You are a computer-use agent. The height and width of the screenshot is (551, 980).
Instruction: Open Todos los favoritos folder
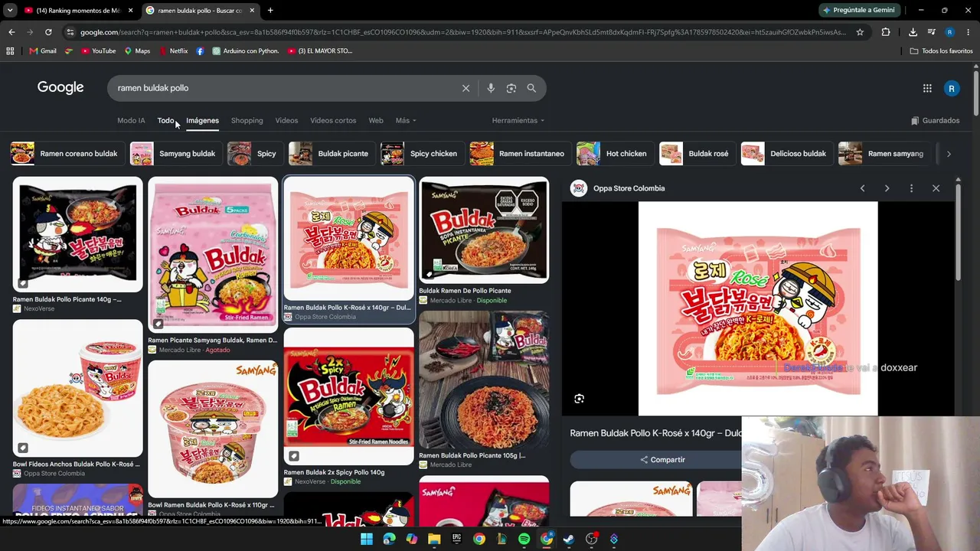942,51
